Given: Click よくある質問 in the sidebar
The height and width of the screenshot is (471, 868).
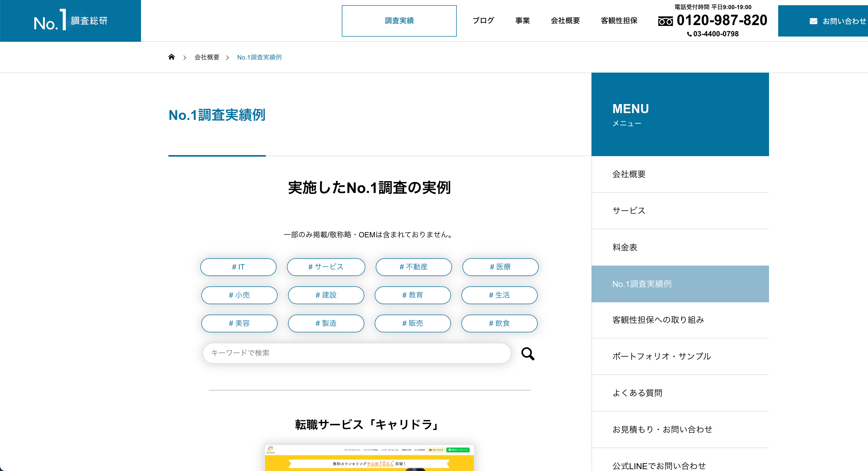Looking at the screenshot, I should [x=637, y=393].
